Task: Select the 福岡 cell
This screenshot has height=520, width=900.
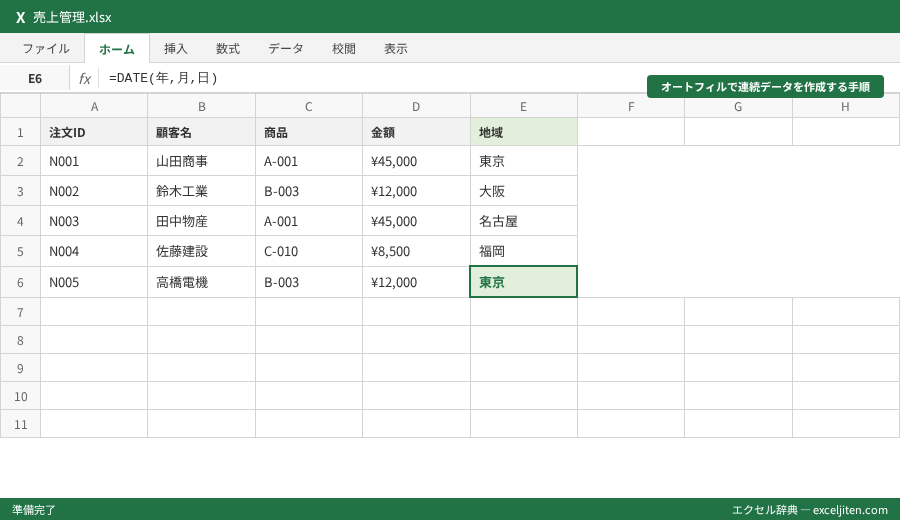Action: 523,251
